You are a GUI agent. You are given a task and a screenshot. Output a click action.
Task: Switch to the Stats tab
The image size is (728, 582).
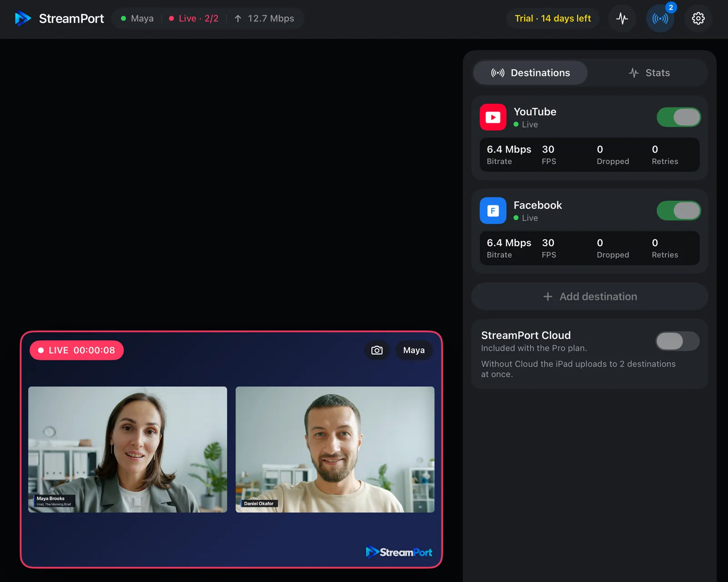649,73
